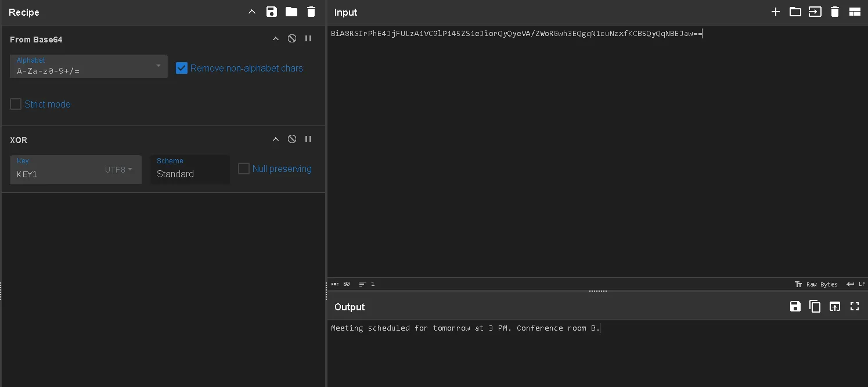The width and height of the screenshot is (868, 387).
Task: Enable Strict mode in From Base64
Action: 16,104
